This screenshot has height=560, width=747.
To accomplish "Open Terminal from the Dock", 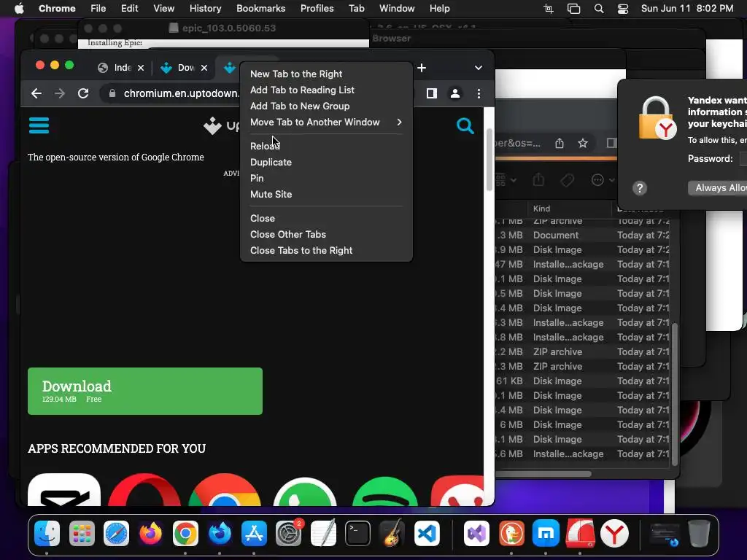I will pos(357,533).
